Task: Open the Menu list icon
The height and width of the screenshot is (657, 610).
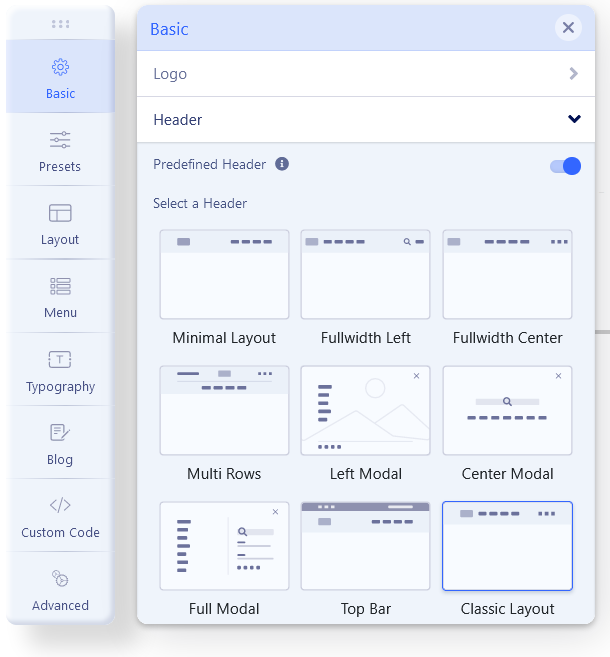Action: tap(60, 286)
